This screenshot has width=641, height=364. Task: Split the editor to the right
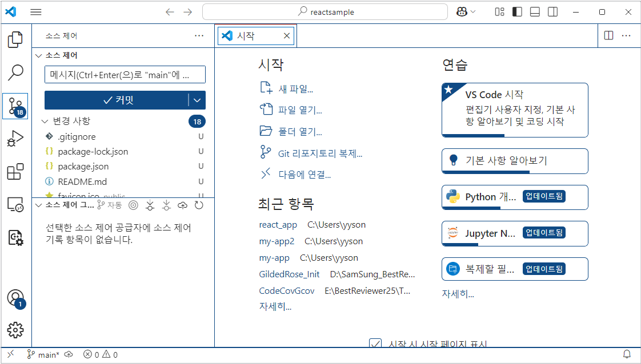tap(608, 35)
